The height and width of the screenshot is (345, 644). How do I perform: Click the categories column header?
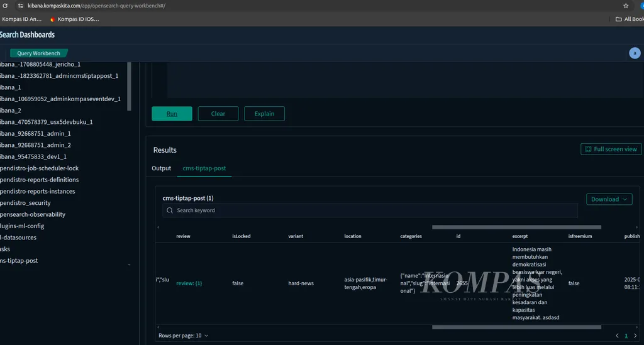click(x=411, y=236)
